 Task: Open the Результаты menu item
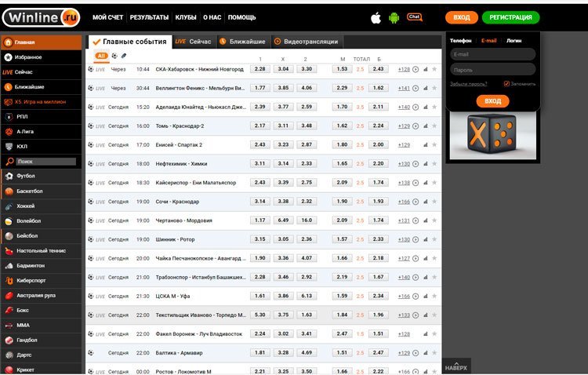pyautogui.click(x=149, y=17)
